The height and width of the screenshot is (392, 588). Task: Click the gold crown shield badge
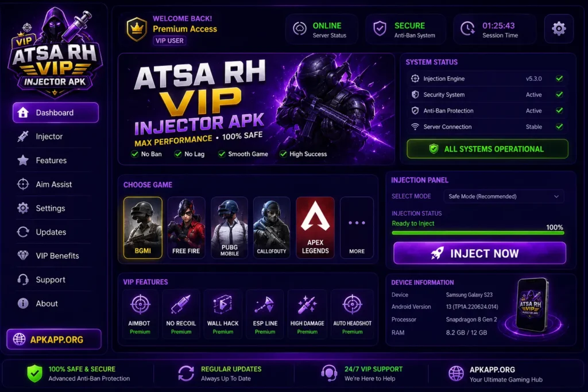(x=137, y=29)
